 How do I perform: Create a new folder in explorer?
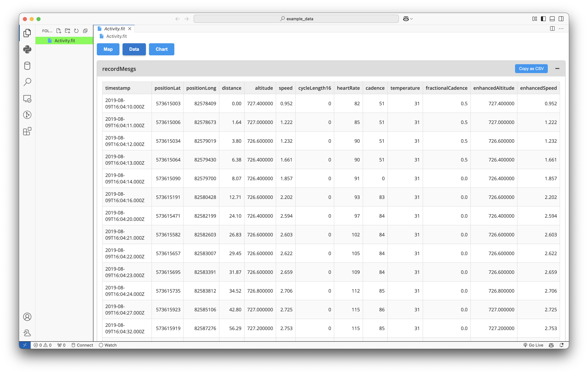67,31
